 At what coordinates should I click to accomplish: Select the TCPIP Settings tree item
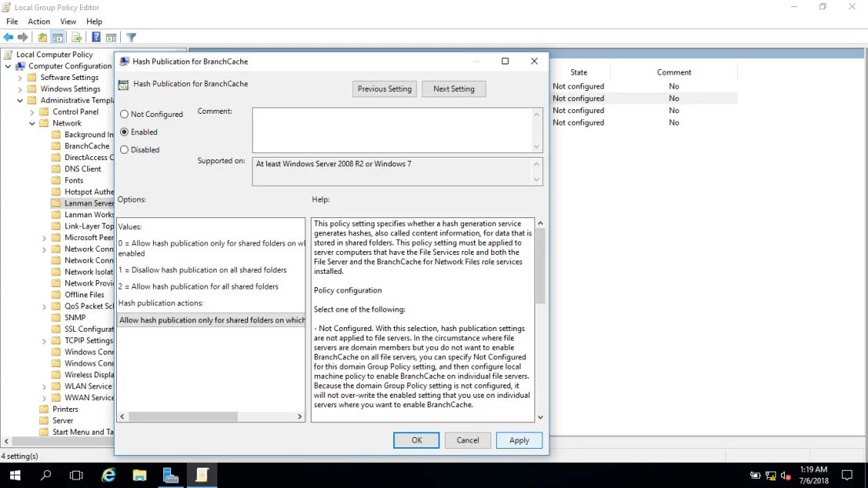(x=89, y=341)
